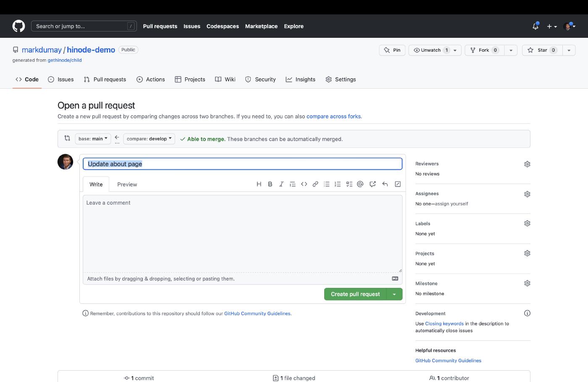Viewport: 588px width, 382px height.
Task: Open the Actions tab
Action: pyautogui.click(x=151, y=79)
